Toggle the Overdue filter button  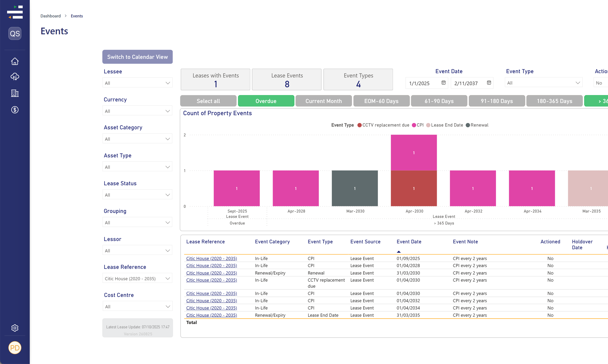(x=266, y=101)
